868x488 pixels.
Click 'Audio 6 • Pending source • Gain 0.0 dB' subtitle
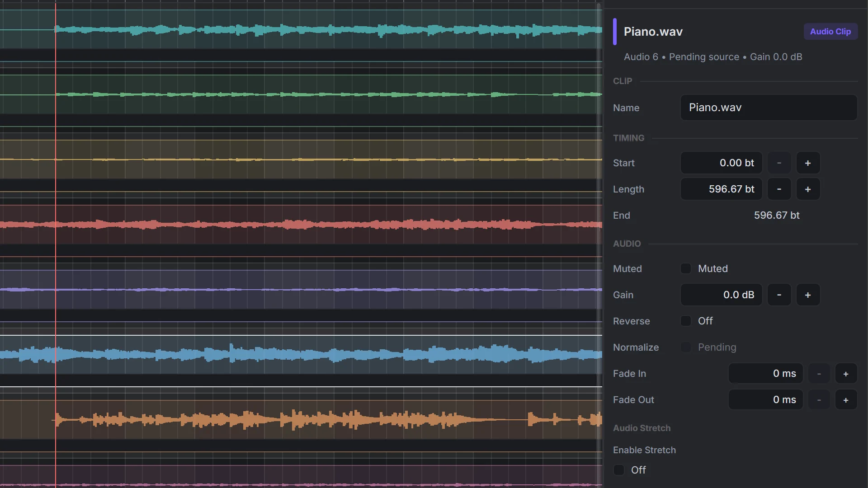point(713,57)
